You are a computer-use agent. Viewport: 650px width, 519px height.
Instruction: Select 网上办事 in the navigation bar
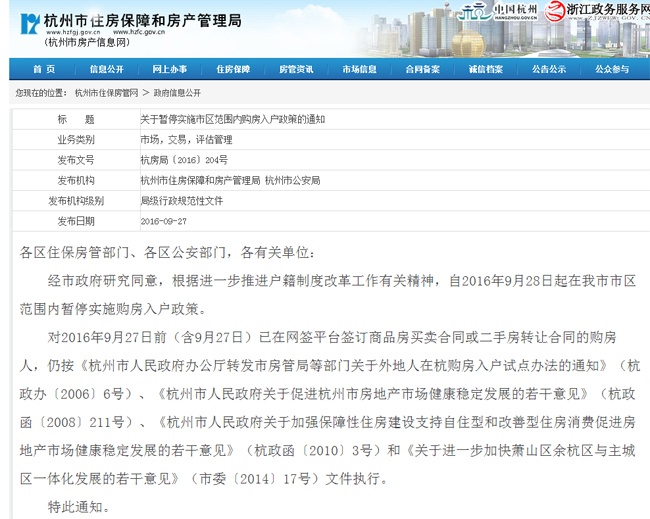coord(170,69)
